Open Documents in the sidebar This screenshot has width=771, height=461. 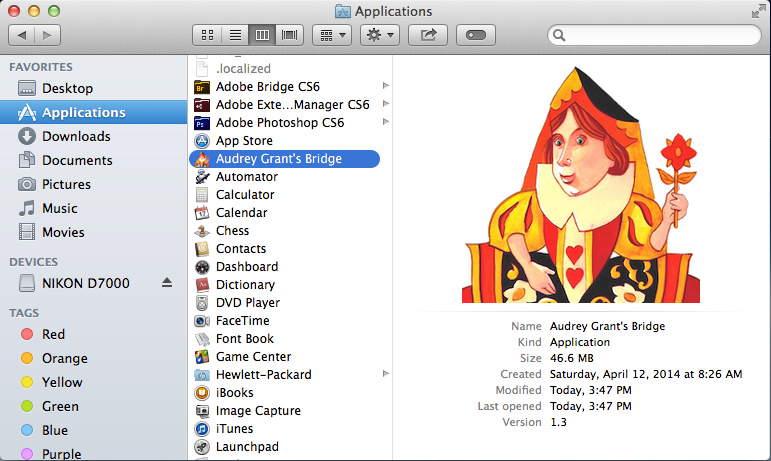[x=93, y=160]
